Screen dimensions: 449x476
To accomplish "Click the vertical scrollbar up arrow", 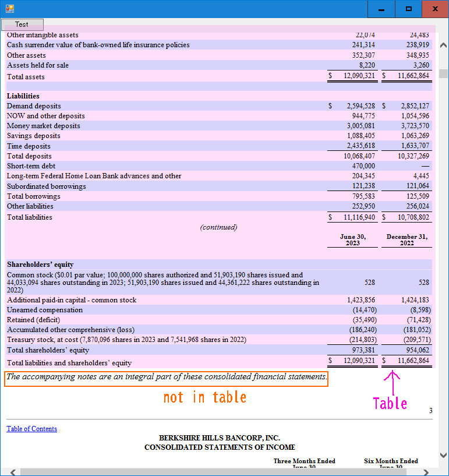I will (x=443, y=45).
